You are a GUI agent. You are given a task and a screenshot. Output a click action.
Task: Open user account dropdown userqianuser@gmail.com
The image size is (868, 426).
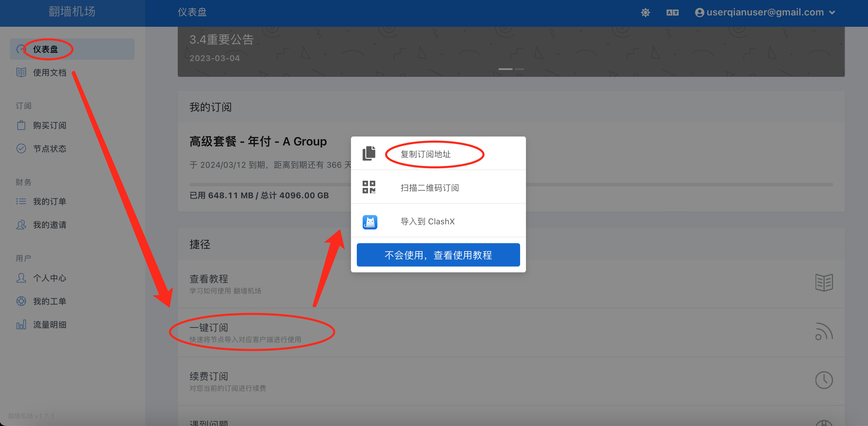coord(765,13)
